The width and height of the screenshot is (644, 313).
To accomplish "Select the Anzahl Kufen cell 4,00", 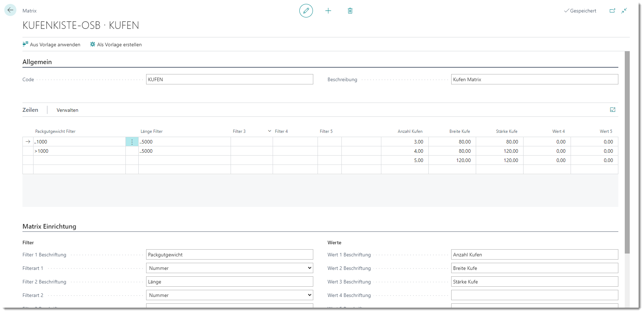I will [405, 151].
